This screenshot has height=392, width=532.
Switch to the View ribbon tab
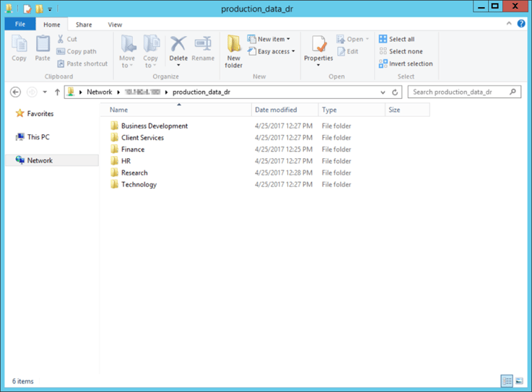(115, 25)
